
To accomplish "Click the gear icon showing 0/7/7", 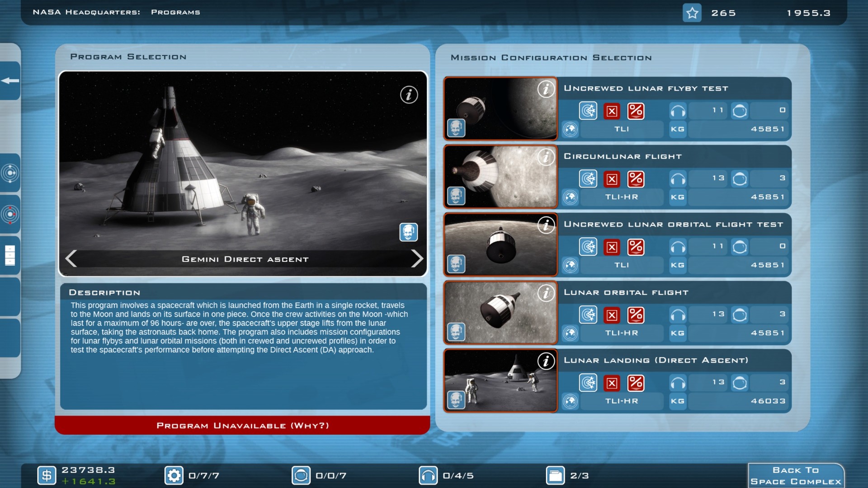I will [173, 475].
